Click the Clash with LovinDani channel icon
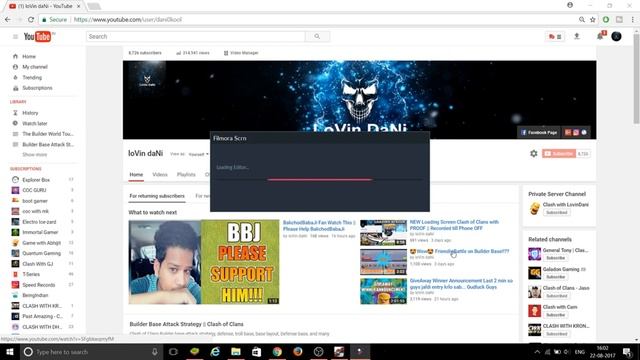This screenshot has height=360, width=640. tap(534, 208)
